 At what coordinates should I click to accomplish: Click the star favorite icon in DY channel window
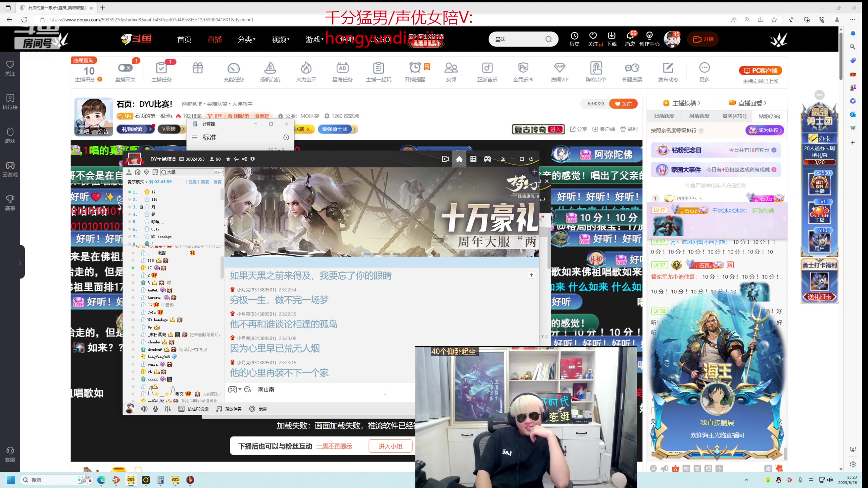pos(228,159)
